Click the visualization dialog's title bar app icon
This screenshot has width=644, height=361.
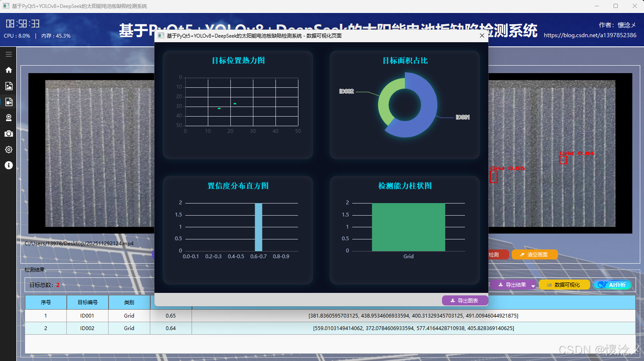[x=161, y=36]
